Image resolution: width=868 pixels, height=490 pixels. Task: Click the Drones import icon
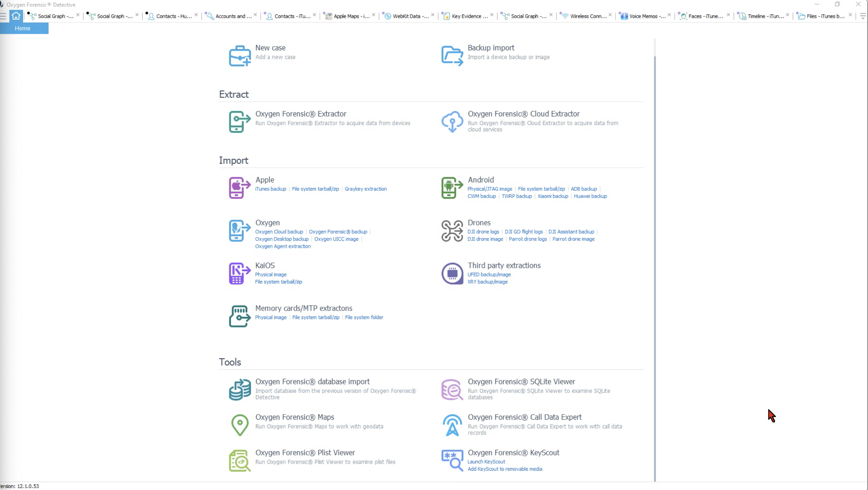[452, 231]
